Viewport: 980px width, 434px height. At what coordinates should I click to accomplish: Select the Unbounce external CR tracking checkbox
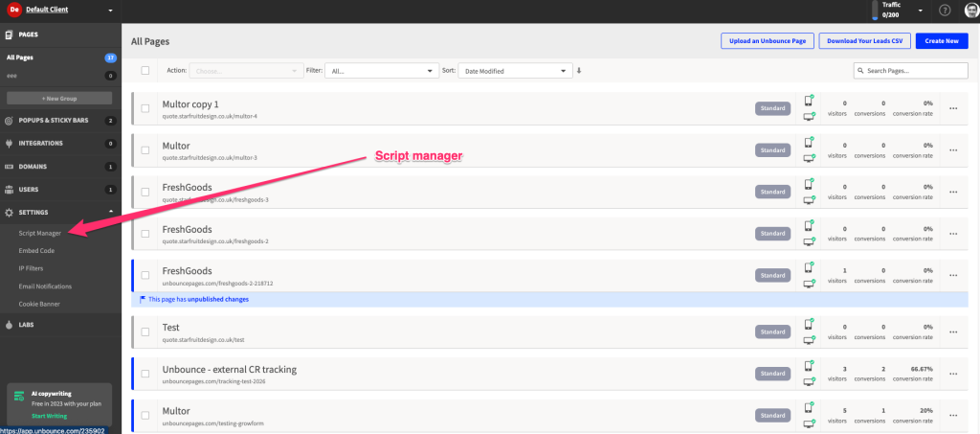pyautogui.click(x=145, y=374)
